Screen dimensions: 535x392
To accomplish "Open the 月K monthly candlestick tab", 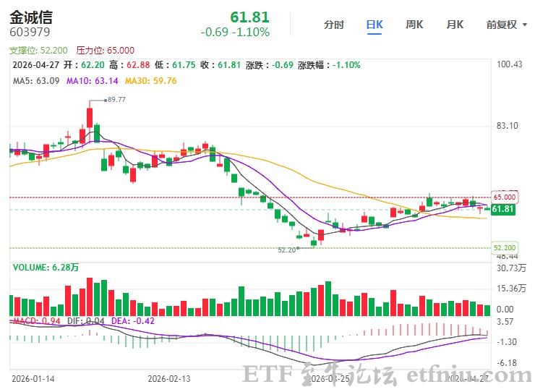I will tap(455, 25).
